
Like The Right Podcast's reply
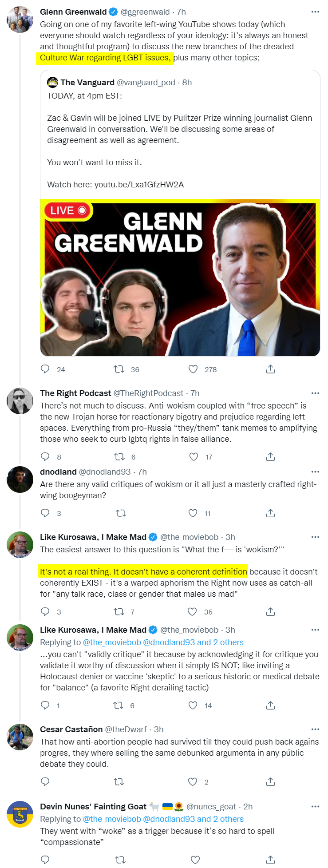click(194, 457)
